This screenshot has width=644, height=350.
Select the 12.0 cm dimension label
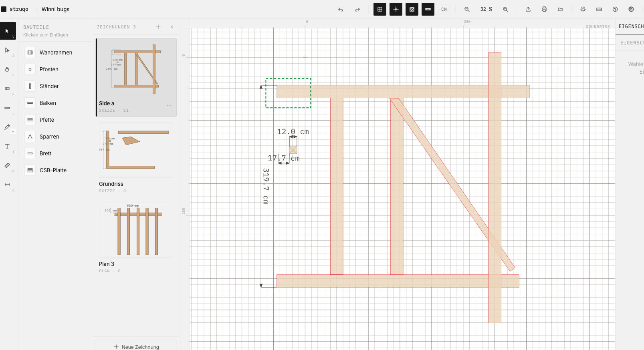(293, 132)
